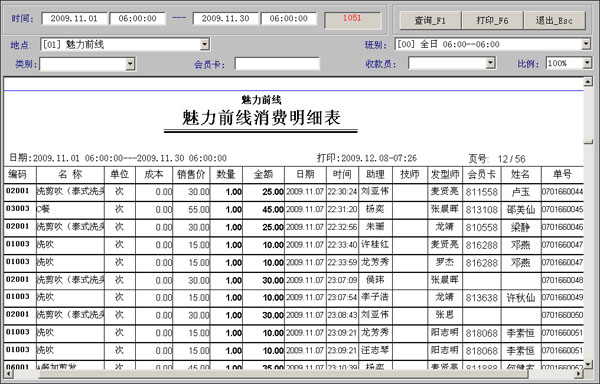Click member card number 811558

[x=482, y=192]
